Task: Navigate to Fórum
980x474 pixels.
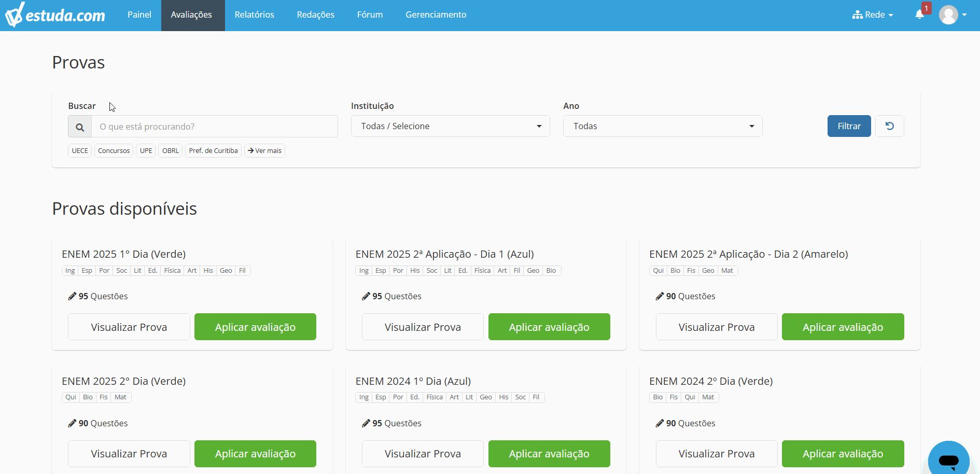Action: [x=370, y=15]
